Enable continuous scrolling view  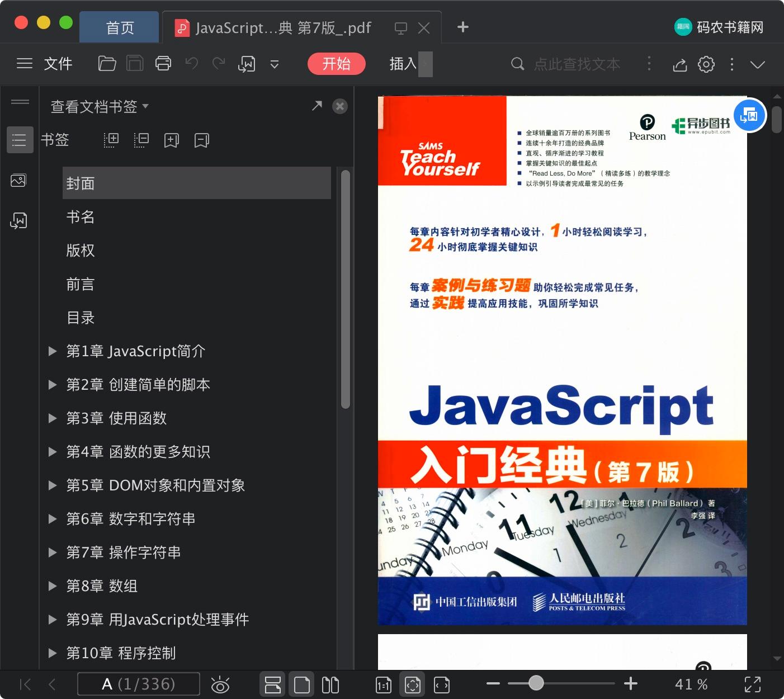click(x=273, y=685)
